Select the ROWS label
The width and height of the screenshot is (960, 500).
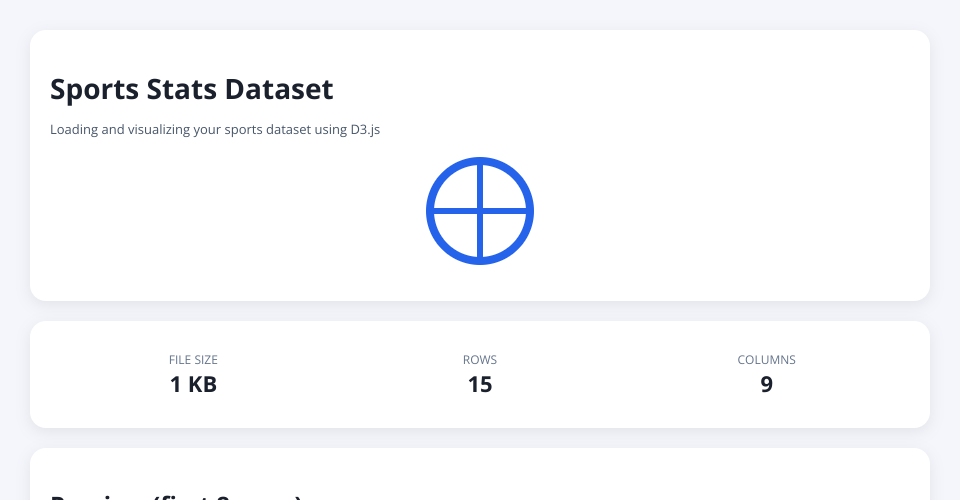(480, 360)
